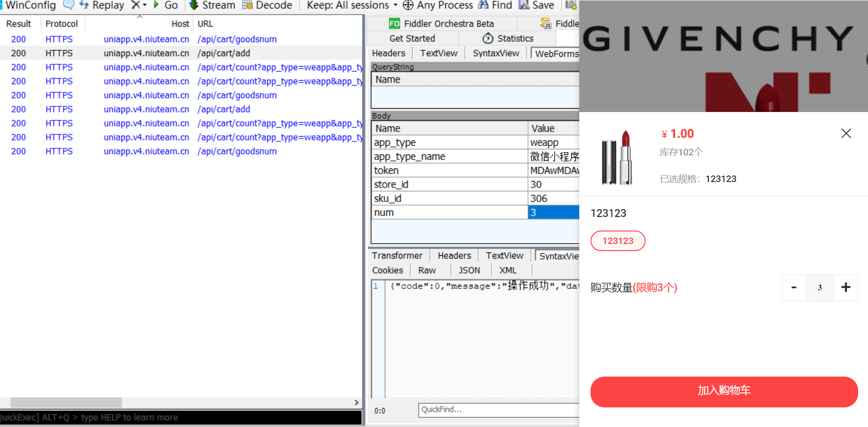This screenshot has width=868, height=427.
Task: Select the last /api/cart/goodsnum session row
Action: [181, 151]
